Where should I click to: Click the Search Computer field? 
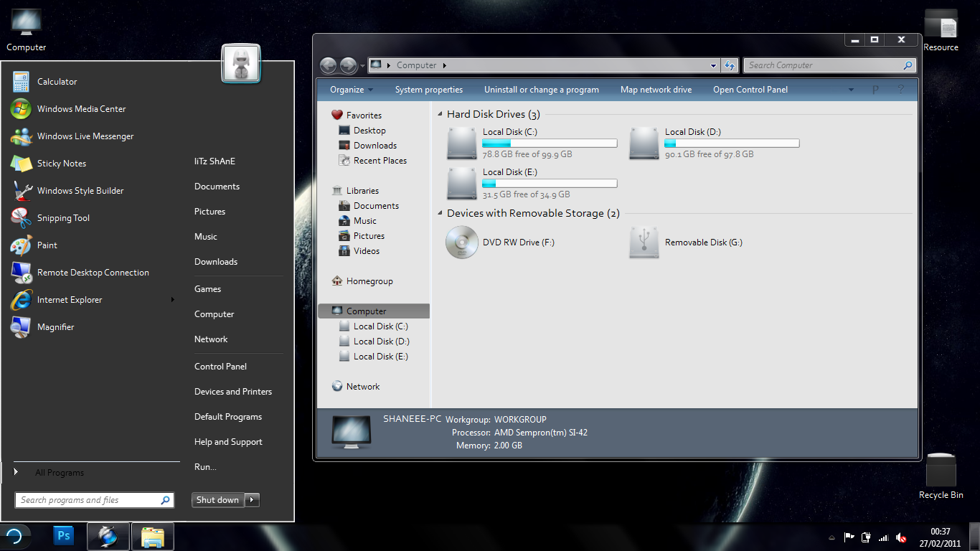coord(830,65)
